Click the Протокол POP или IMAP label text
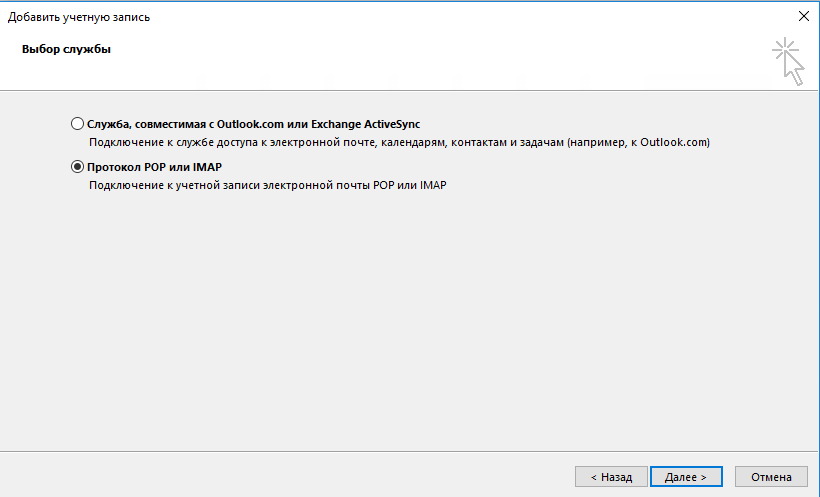The image size is (820, 497). 154,167
